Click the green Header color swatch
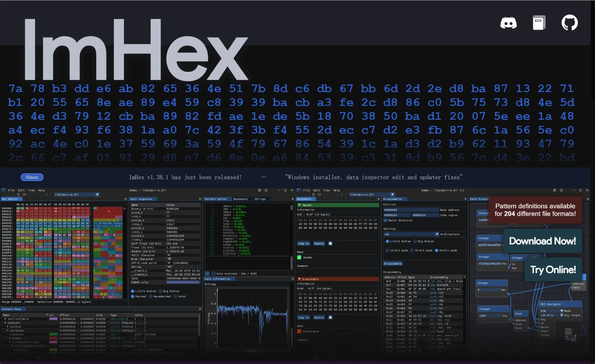The height and width of the screenshot is (364, 595). click(299, 258)
